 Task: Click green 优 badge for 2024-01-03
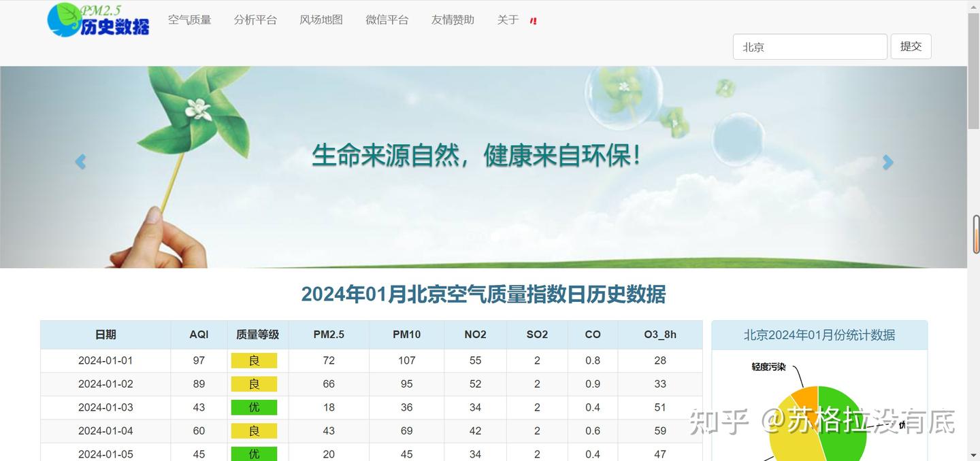coord(254,407)
